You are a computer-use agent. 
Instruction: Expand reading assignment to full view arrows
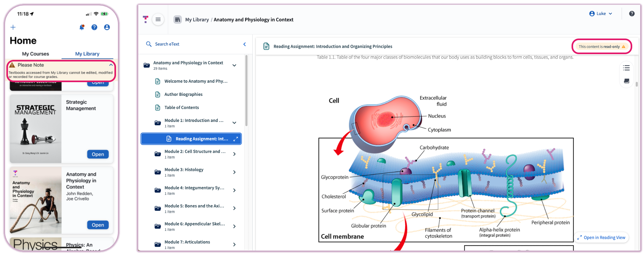236,139
